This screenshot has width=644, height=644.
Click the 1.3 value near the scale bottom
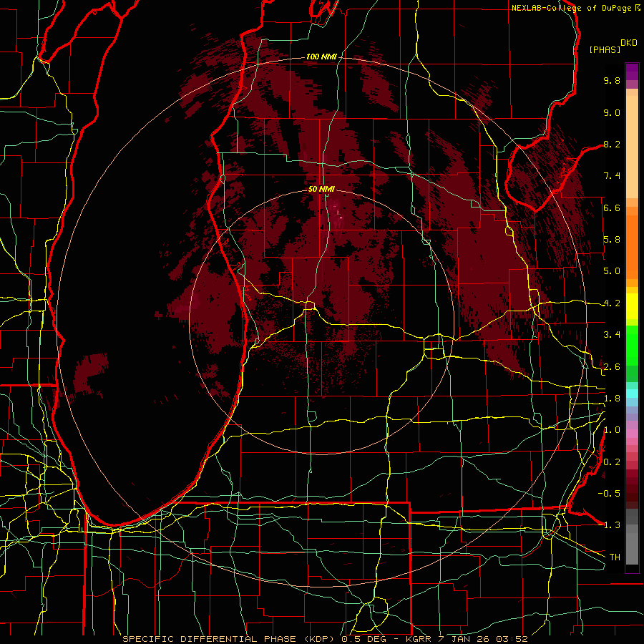612,526
